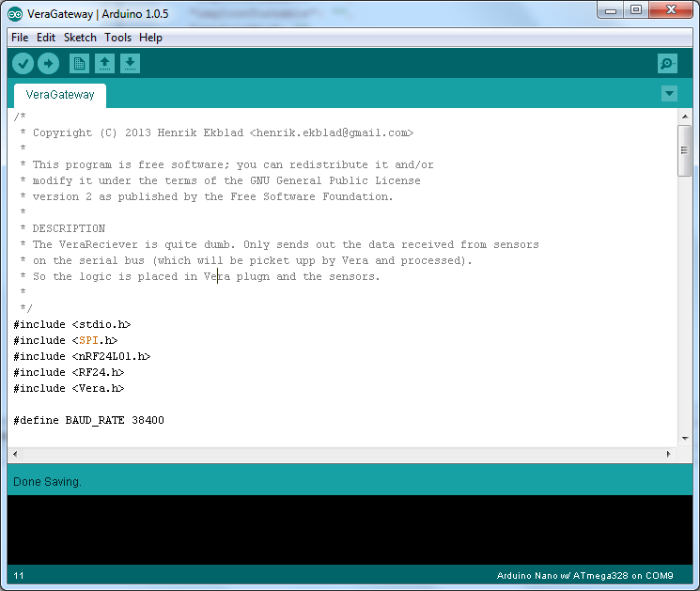Click the Arduino logo in the title bar
This screenshot has width=700, height=591.
[15, 14]
